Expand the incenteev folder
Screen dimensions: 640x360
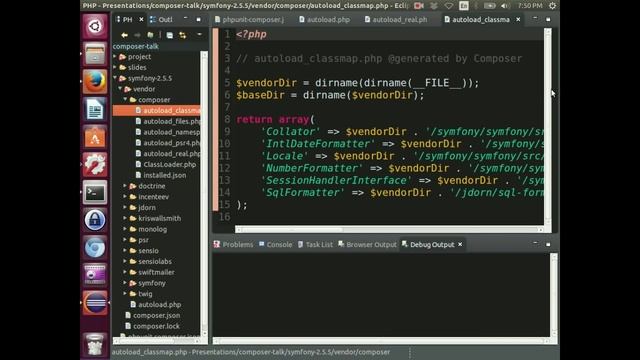125,197
